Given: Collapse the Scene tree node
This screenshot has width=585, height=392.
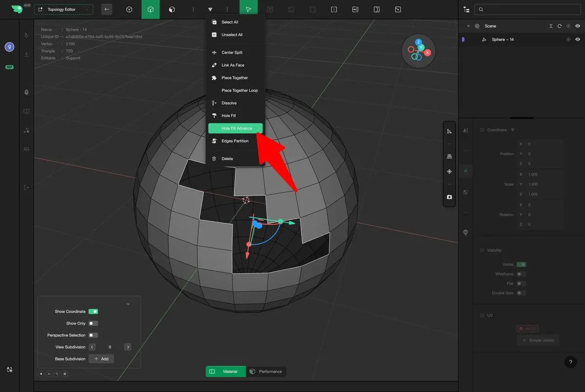Looking at the screenshot, I should (x=468, y=26).
